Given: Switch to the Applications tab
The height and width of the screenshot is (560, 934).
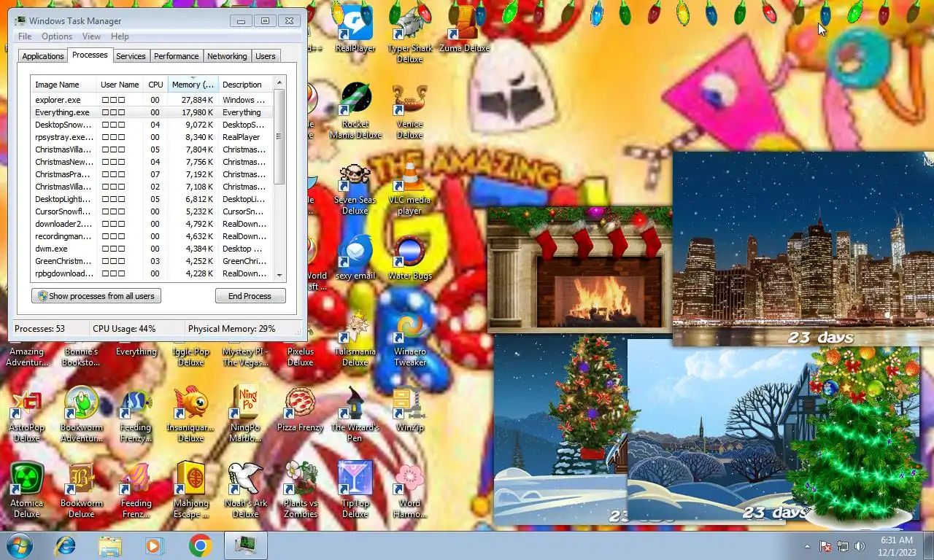Looking at the screenshot, I should coord(43,56).
